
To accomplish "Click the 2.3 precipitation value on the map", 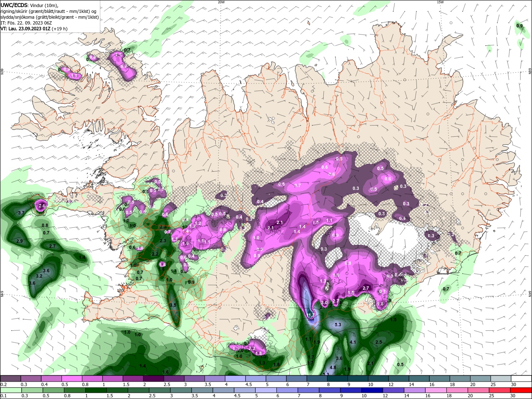I will click(x=163, y=241).
